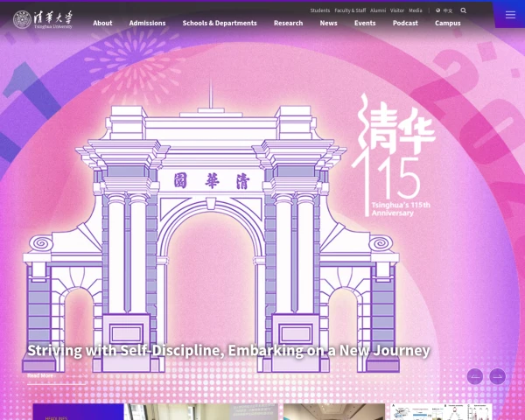Switch language to 中文
This screenshot has width=525, height=420.
(x=448, y=10)
